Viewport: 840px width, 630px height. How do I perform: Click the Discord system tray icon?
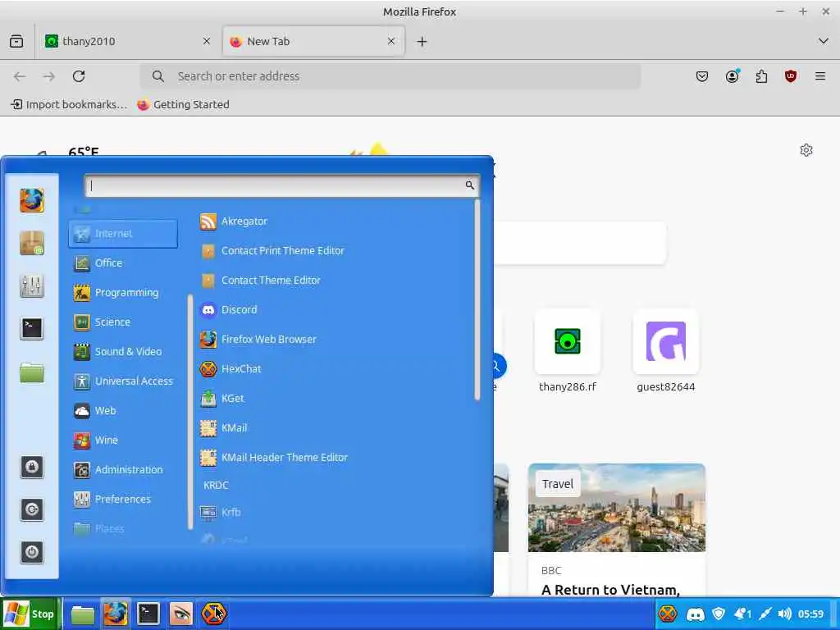point(695,614)
